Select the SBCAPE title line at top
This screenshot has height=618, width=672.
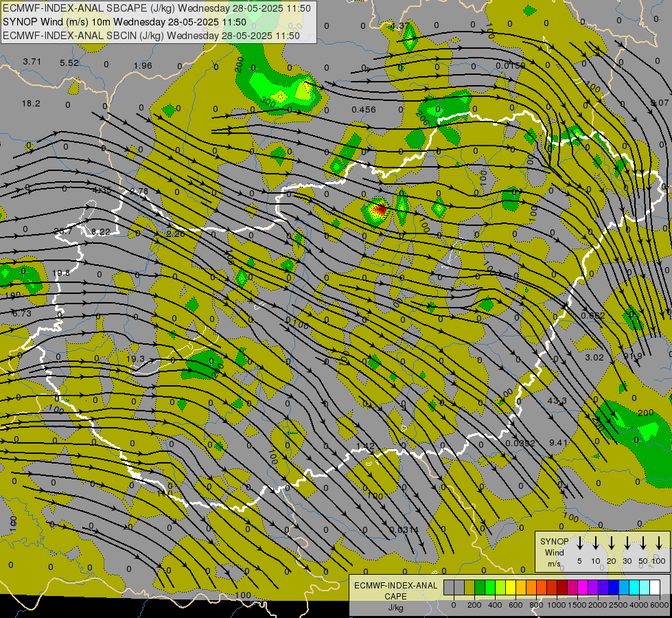click(x=157, y=8)
